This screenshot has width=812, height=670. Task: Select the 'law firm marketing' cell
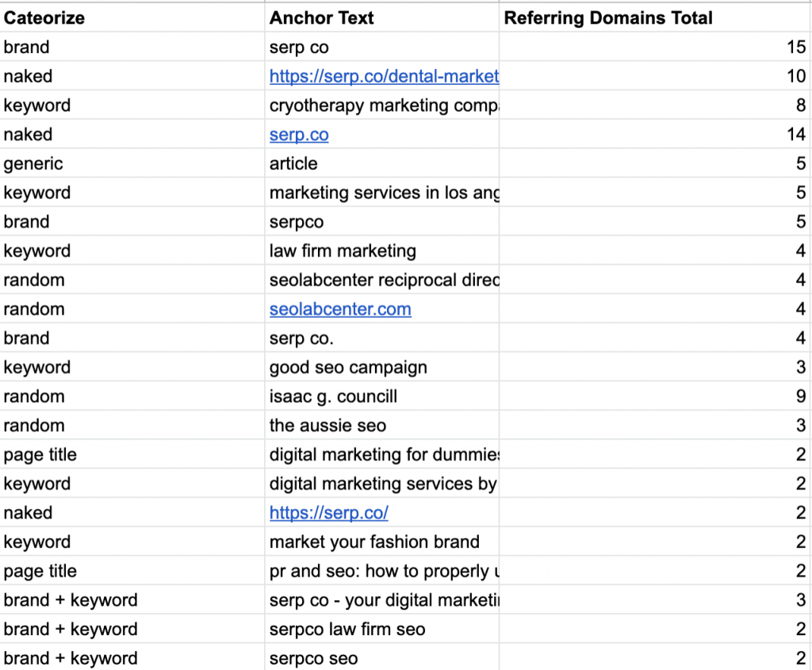point(381,251)
